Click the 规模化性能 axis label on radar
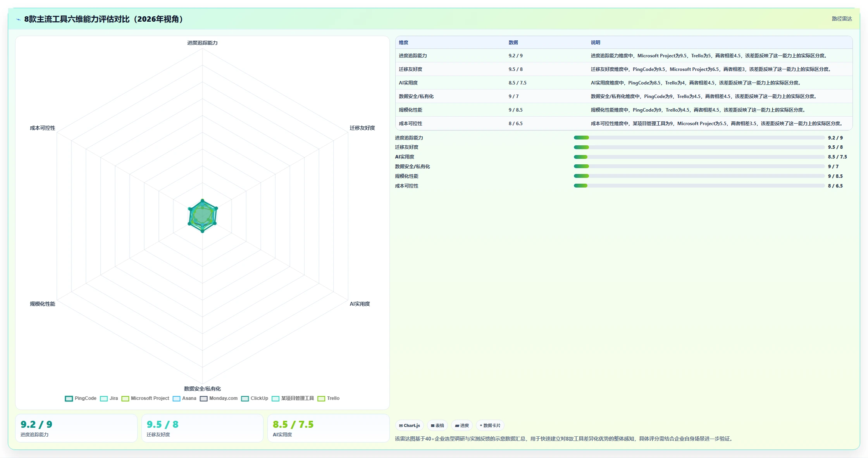Viewport: 868px width, 458px height. (43, 304)
